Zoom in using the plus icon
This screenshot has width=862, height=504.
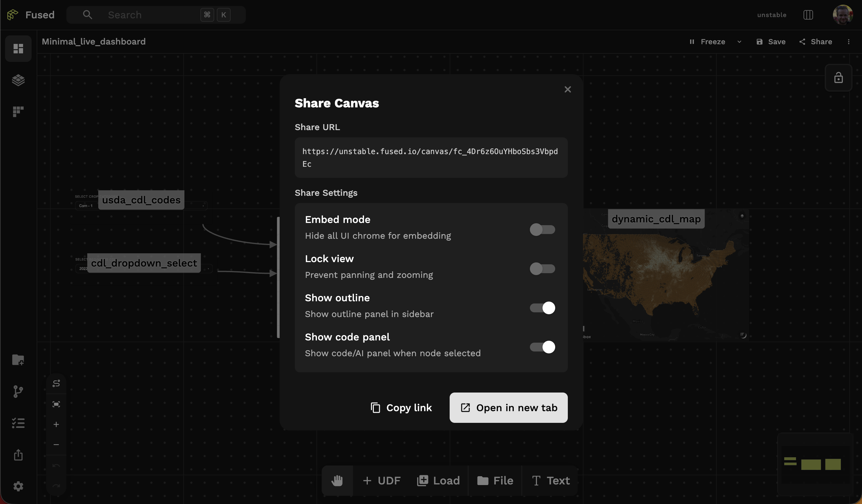(x=56, y=424)
